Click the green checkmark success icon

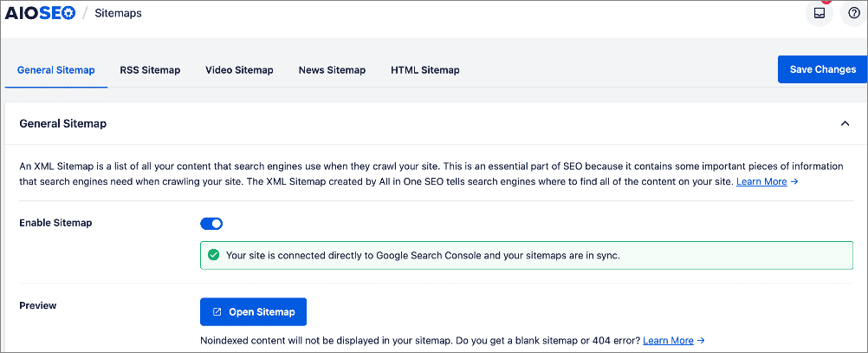(213, 255)
